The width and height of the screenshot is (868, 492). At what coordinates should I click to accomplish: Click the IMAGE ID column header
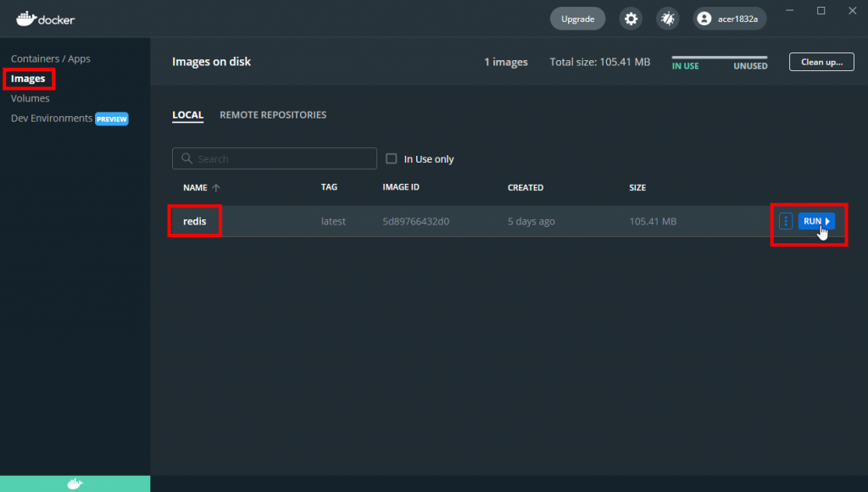pos(401,187)
